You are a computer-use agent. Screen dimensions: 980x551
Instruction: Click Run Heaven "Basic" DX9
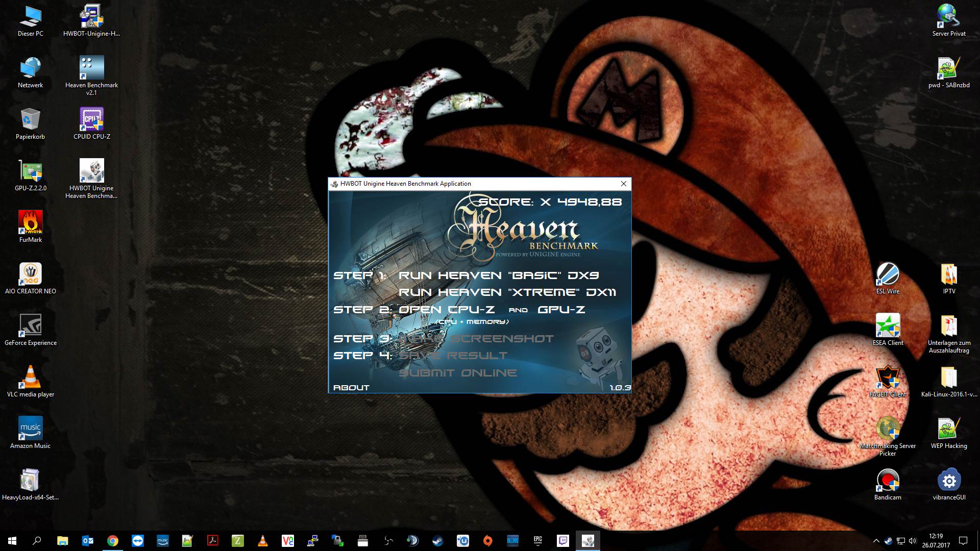coord(499,275)
